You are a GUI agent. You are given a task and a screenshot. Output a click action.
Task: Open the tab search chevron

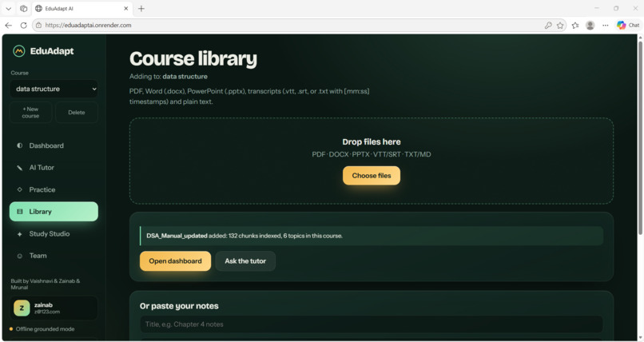click(x=8, y=9)
